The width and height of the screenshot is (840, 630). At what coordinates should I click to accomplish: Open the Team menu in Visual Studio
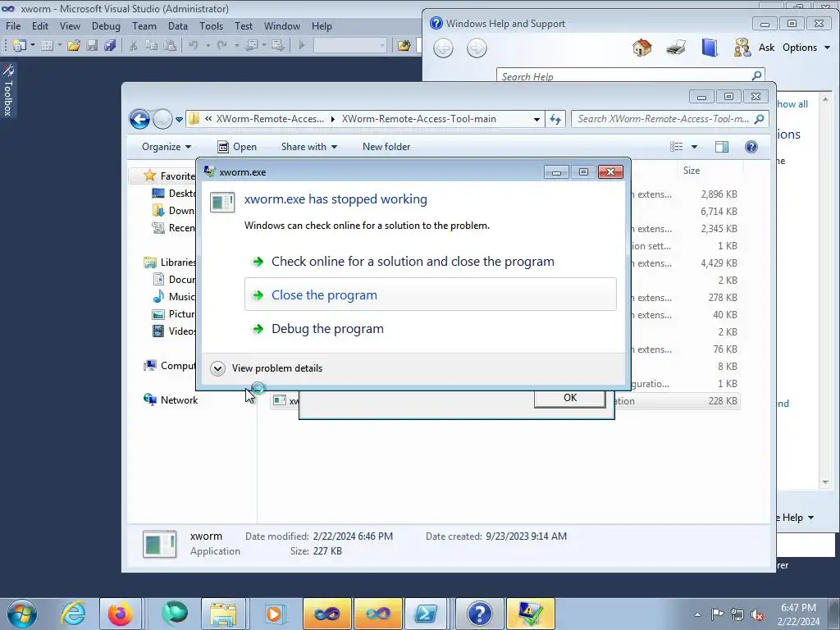click(144, 25)
